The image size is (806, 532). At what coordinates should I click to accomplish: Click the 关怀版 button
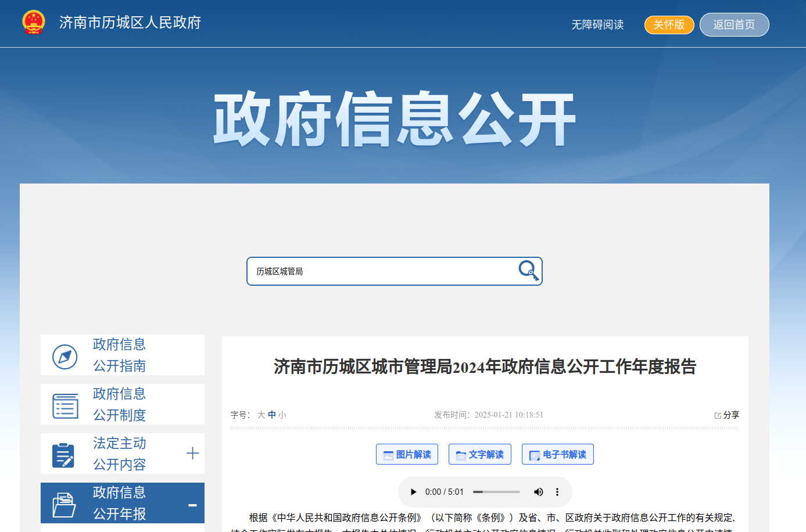point(669,24)
